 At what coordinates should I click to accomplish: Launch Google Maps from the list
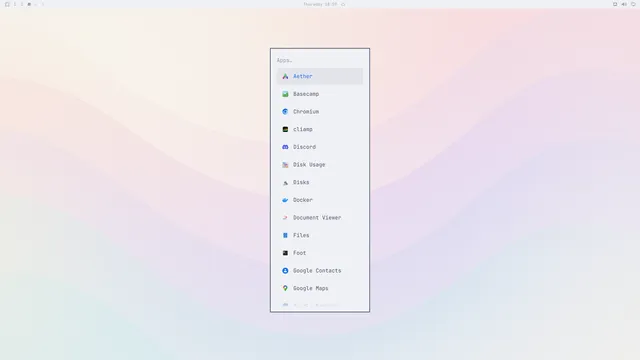click(320, 288)
